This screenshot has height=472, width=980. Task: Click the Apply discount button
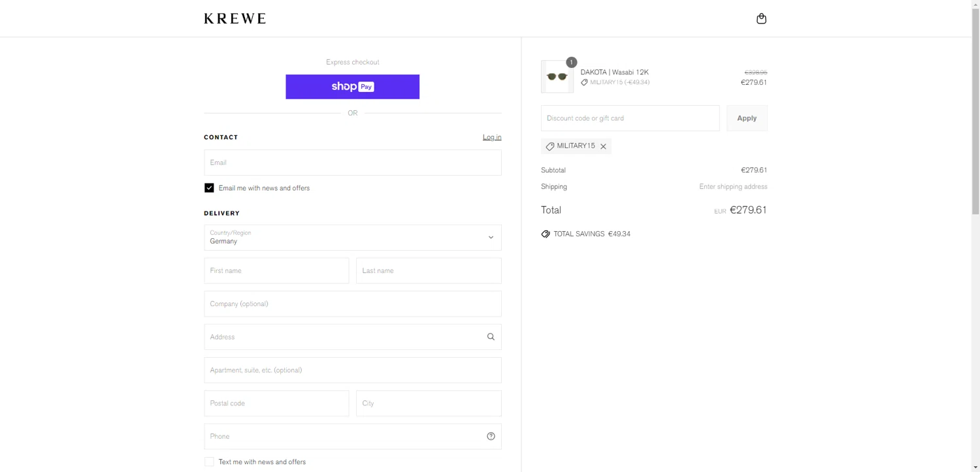747,118
